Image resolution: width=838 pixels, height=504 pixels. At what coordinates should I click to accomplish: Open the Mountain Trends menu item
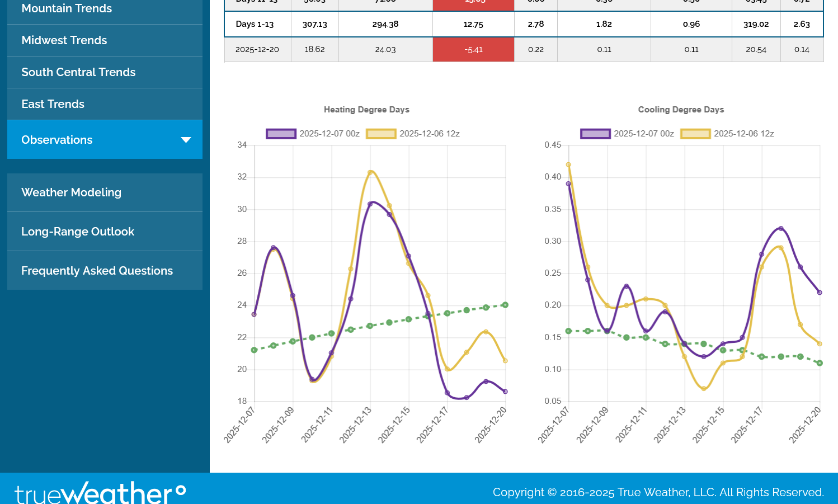coord(67,9)
